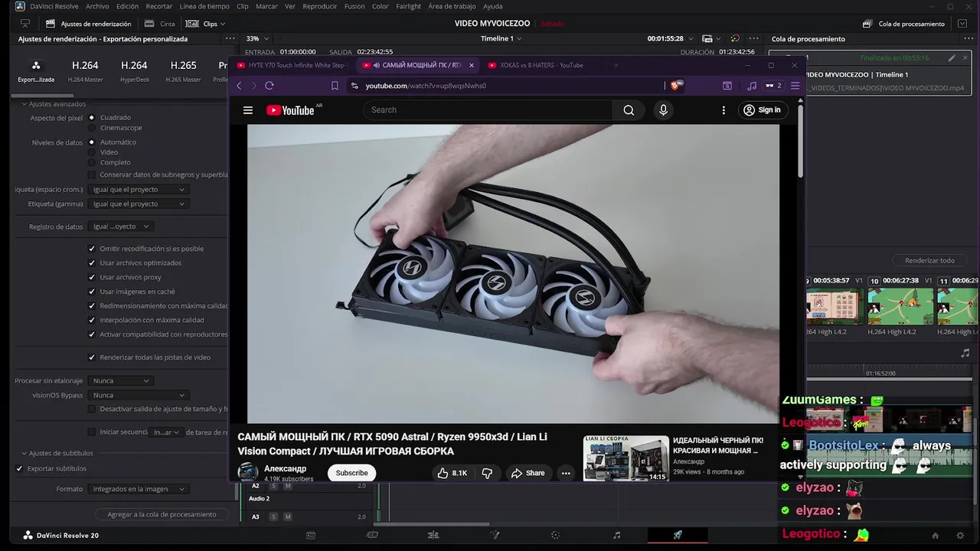This screenshot has width=980, height=551.
Task: Collapse Ajustes avanzados section
Action: pyautogui.click(x=24, y=104)
